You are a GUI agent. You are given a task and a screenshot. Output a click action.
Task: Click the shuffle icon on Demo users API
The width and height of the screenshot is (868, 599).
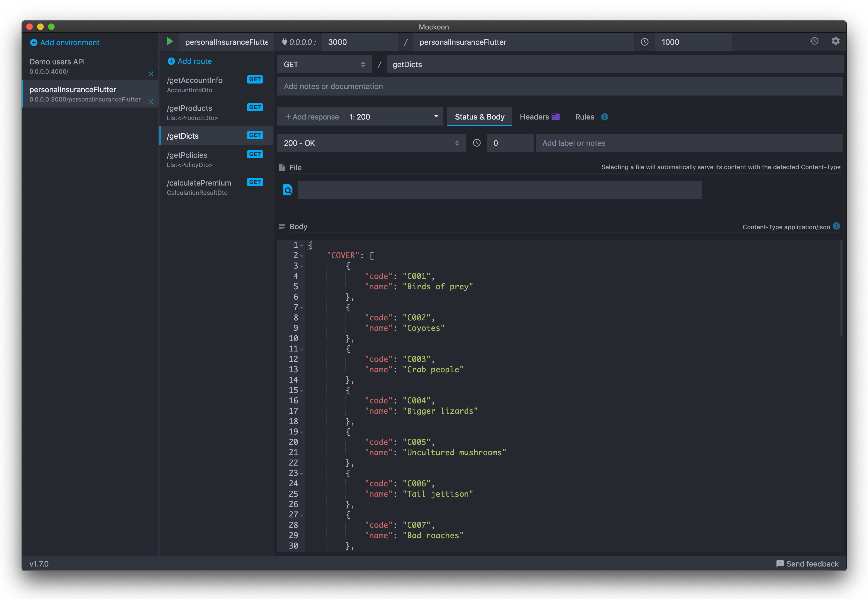151,74
